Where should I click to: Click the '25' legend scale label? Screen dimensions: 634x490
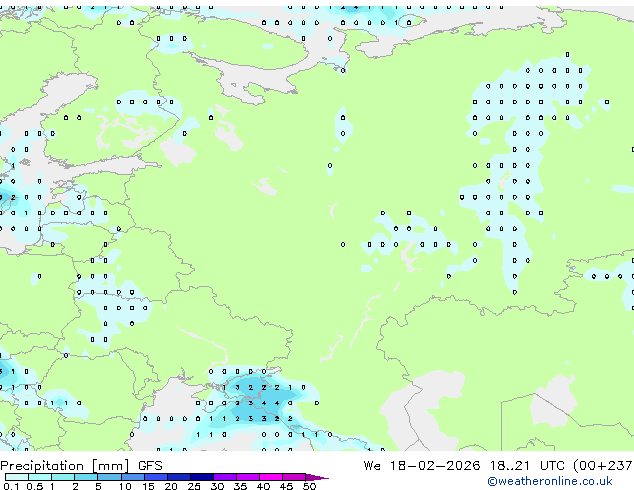pyautogui.click(x=194, y=486)
